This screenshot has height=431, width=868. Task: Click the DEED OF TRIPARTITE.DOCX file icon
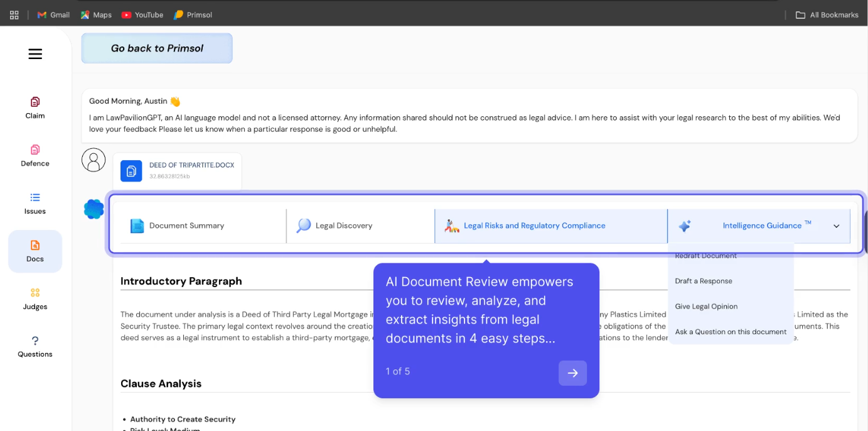click(131, 171)
